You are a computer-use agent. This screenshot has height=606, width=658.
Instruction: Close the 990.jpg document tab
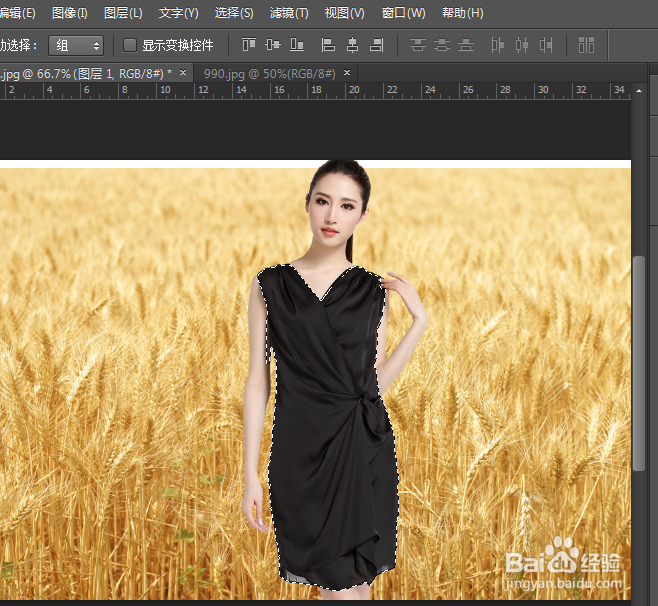tap(347, 73)
